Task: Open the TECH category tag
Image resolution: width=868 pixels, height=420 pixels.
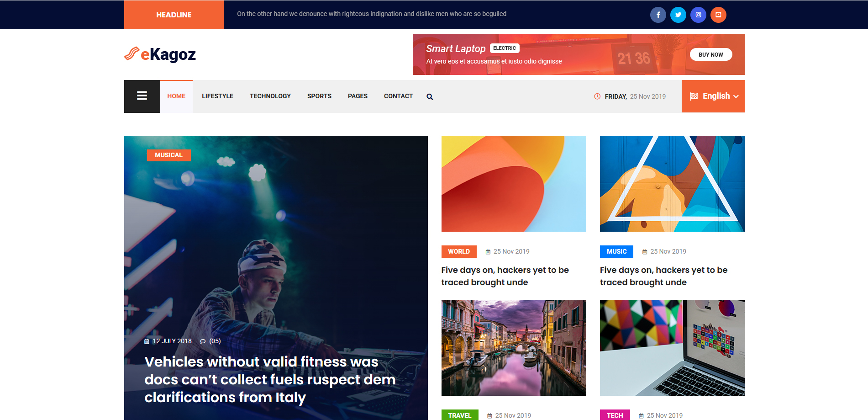Action: click(x=615, y=415)
